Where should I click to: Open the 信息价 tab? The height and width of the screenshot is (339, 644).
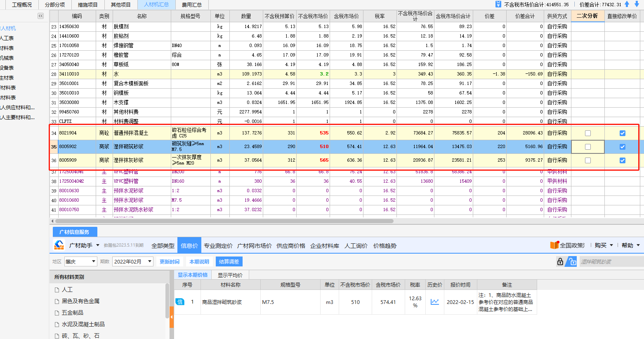189,246
